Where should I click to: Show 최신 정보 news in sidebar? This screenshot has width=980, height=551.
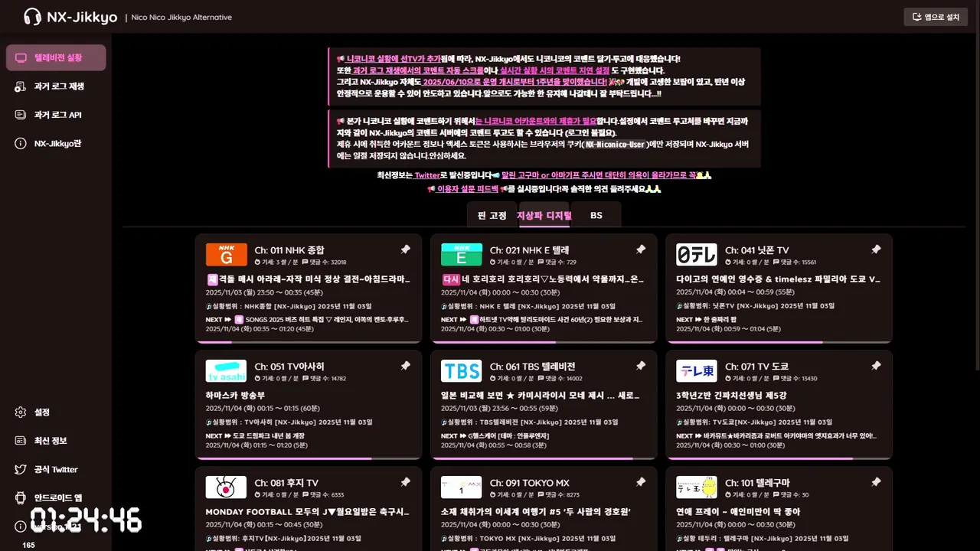pyautogui.click(x=56, y=441)
